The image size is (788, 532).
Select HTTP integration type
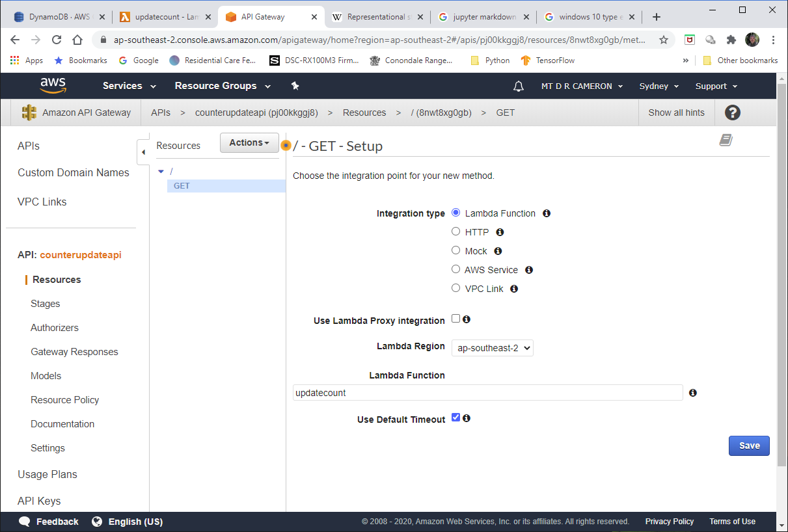tap(456, 232)
